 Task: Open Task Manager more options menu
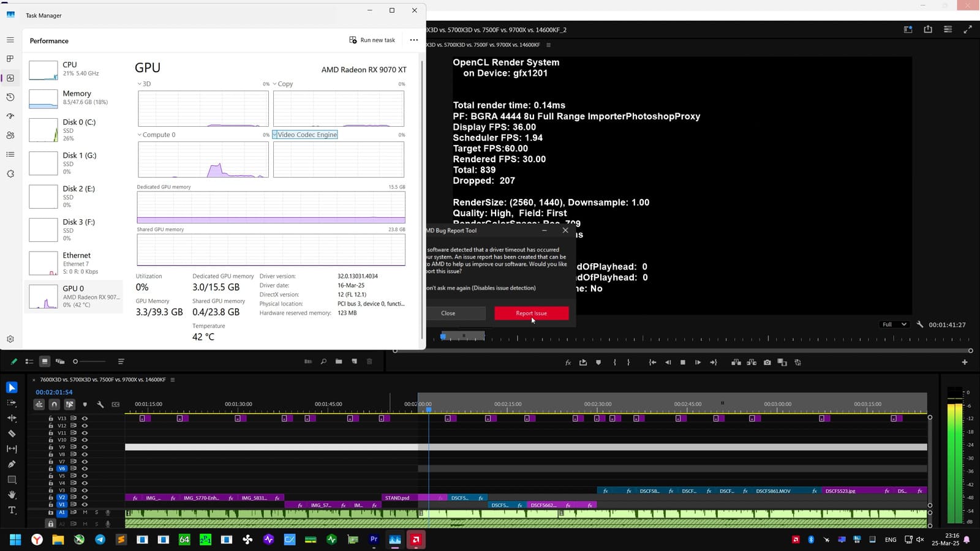(413, 40)
